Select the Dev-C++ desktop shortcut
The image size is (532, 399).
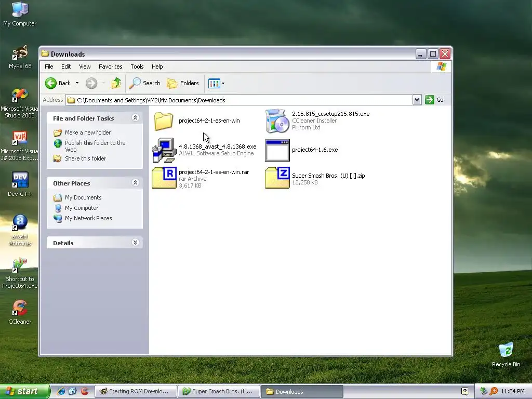pyautogui.click(x=20, y=184)
